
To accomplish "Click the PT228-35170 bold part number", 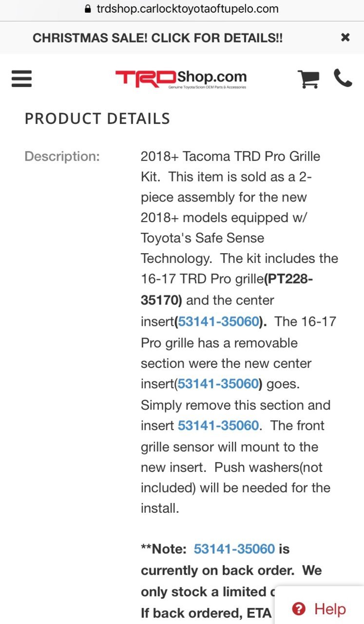I will point(227,290).
